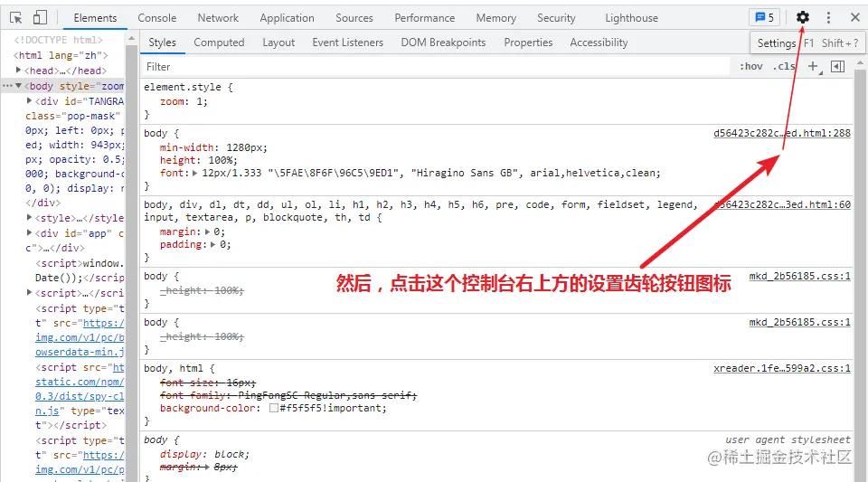Toggle the computed styles sidebar icon
The image size is (868, 482).
[838, 66]
